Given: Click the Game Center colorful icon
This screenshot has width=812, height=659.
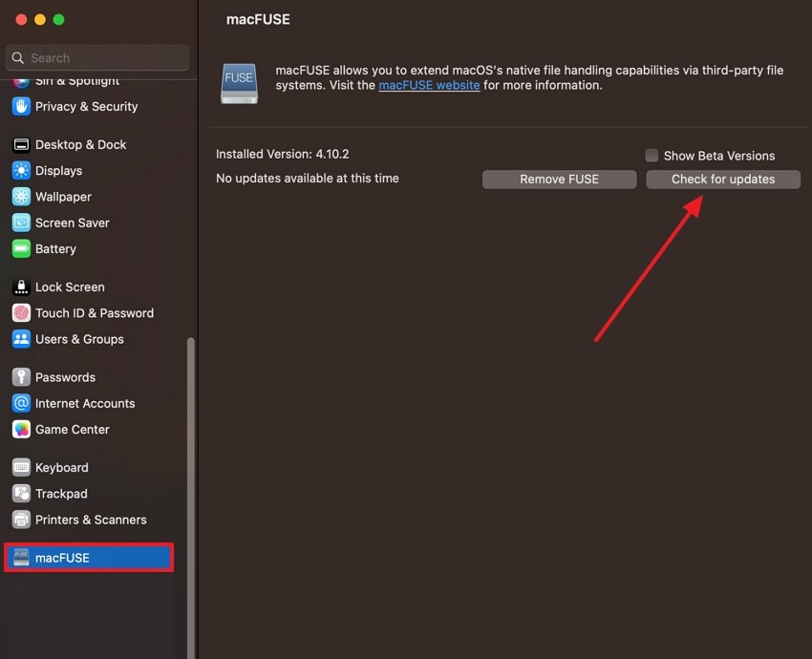Looking at the screenshot, I should 21,430.
